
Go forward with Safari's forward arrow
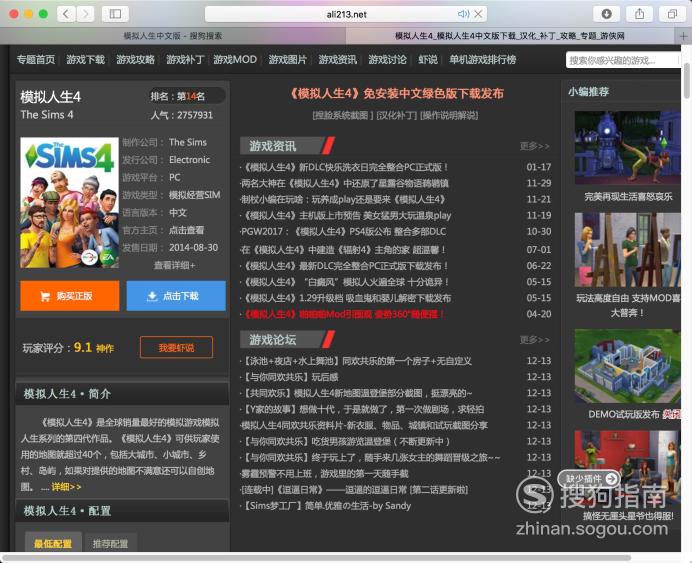(86, 14)
